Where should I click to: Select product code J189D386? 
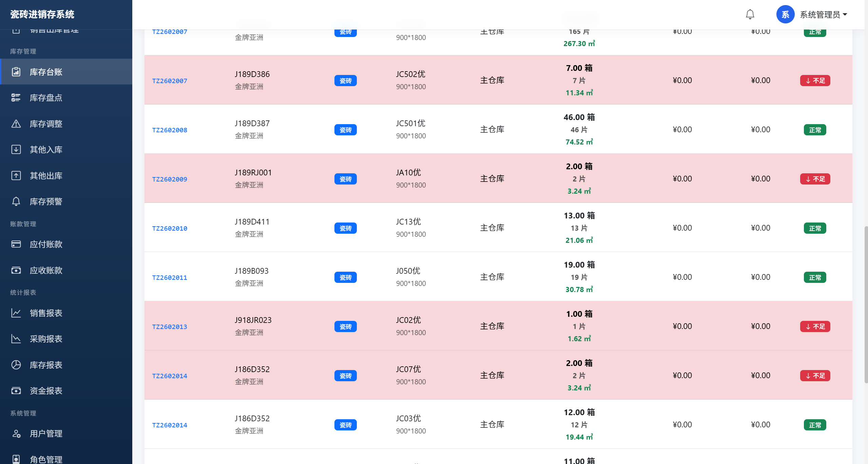(252, 74)
